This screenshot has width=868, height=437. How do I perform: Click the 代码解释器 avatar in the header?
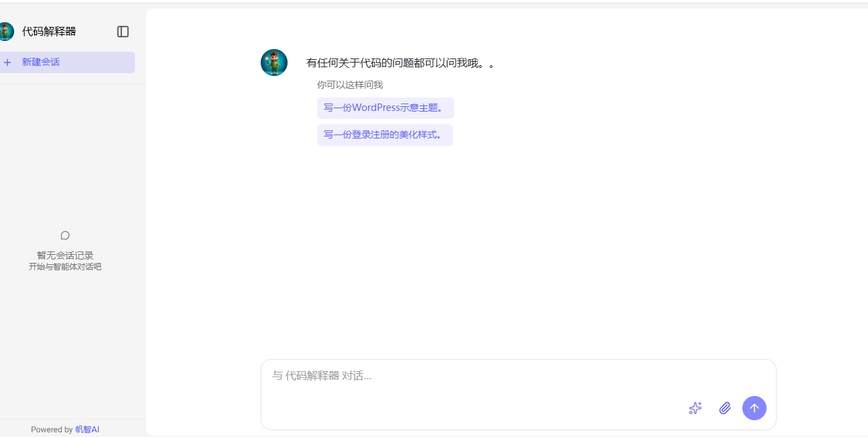pos(7,31)
